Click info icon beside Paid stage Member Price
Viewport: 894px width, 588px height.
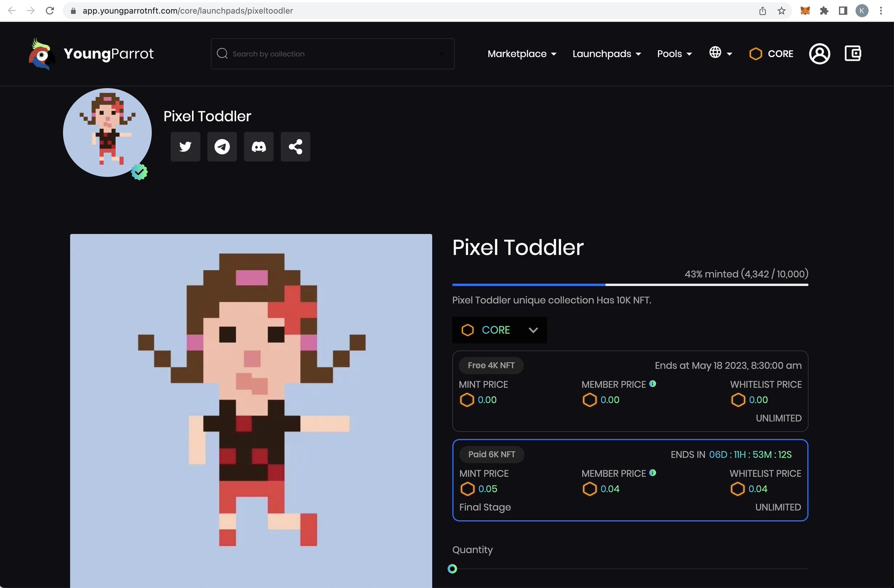click(x=653, y=473)
